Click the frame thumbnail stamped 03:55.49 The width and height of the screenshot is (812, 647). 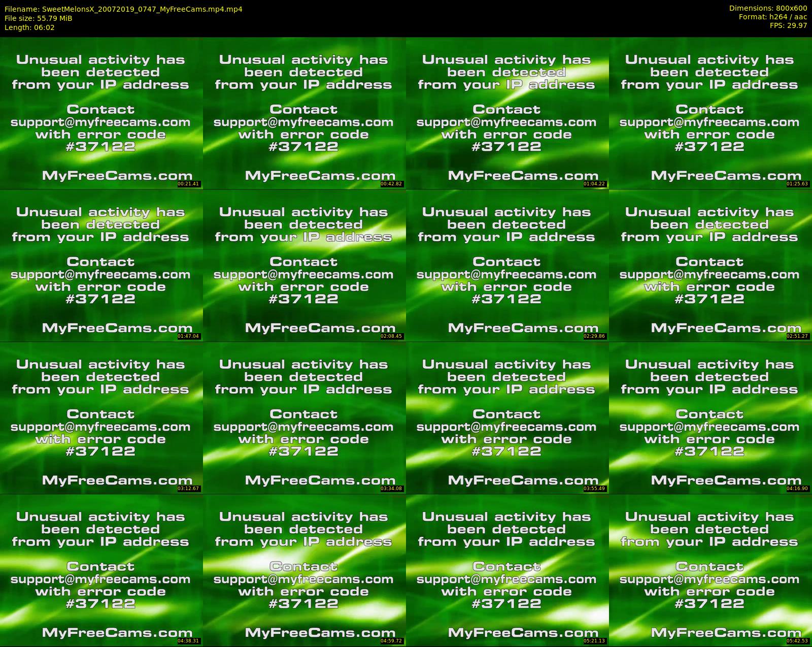(x=507, y=417)
